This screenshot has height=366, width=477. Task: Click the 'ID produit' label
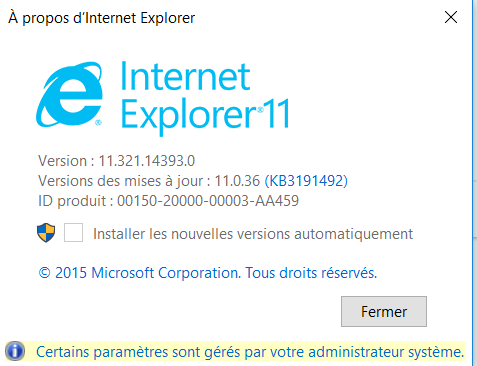tap(75, 201)
